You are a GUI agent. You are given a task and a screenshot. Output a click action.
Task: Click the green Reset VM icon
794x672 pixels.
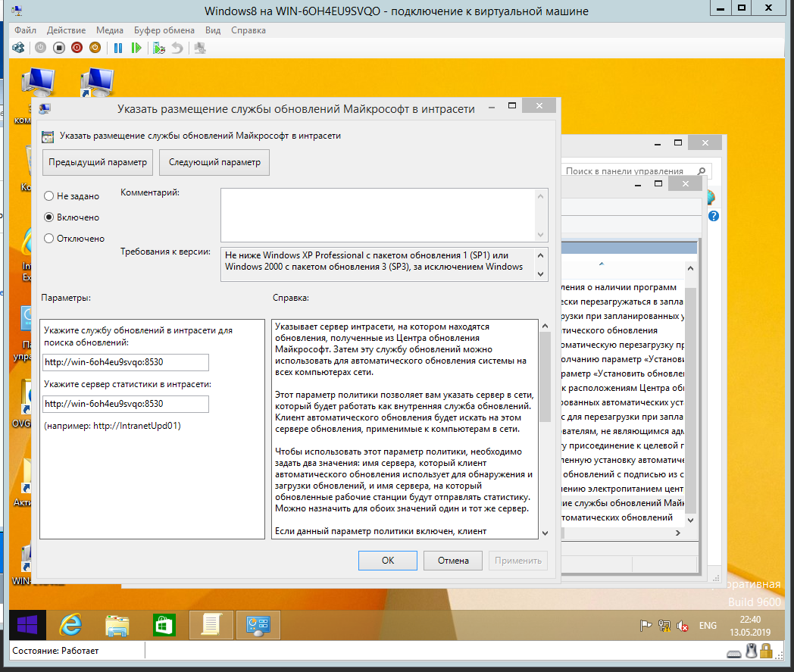point(136,48)
